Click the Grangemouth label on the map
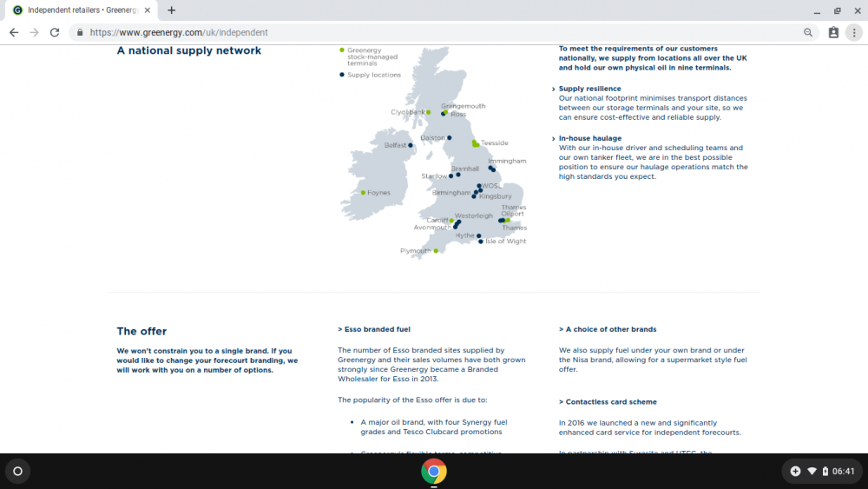Image resolution: width=868 pixels, height=489 pixels. click(x=463, y=106)
